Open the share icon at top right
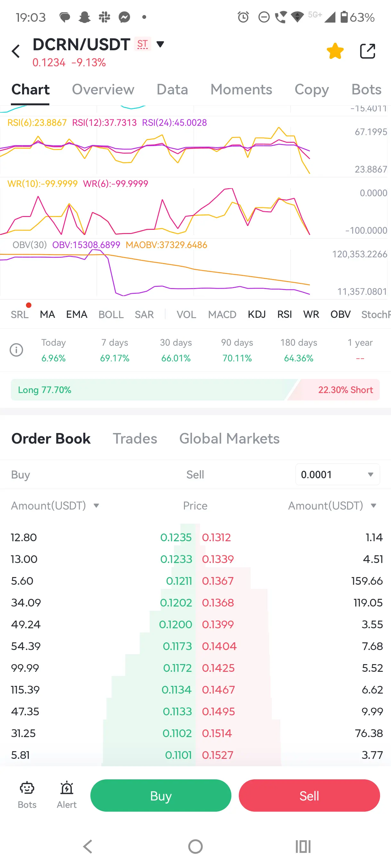This screenshot has height=868, width=391. coord(367,51)
